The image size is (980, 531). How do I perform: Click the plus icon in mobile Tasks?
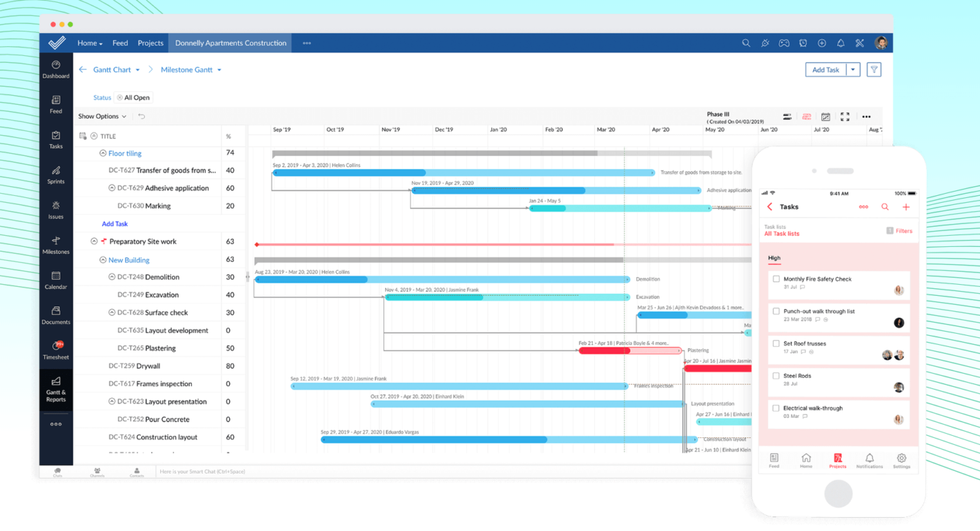906,207
